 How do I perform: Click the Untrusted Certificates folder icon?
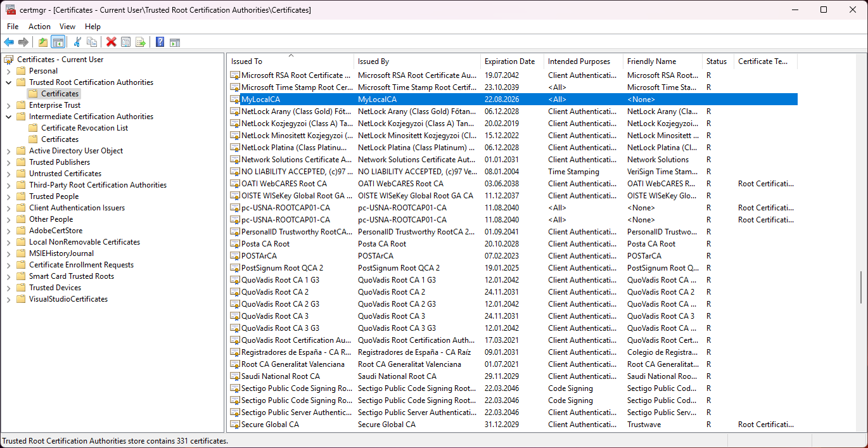[21, 174]
